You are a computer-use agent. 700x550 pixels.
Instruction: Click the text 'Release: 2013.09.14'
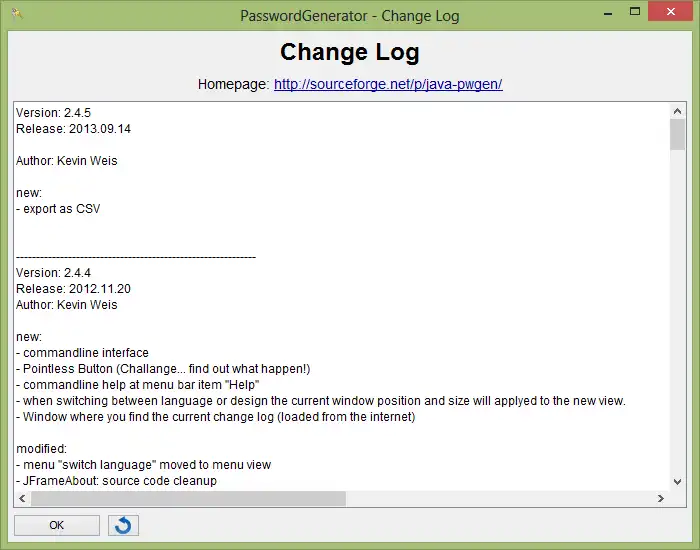click(x=74, y=129)
